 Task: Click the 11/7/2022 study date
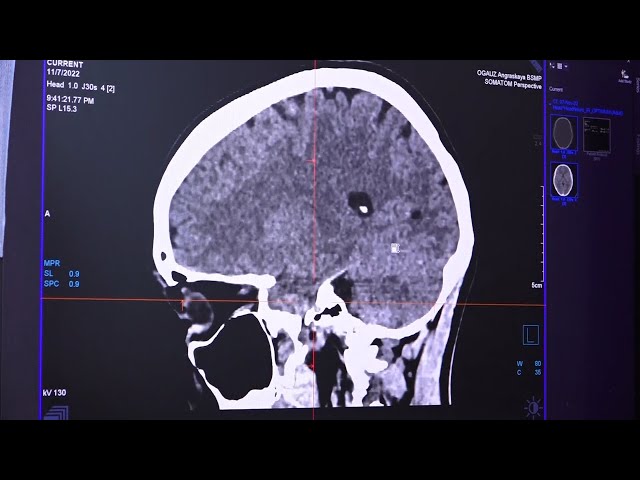pyautogui.click(x=63, y=73)
